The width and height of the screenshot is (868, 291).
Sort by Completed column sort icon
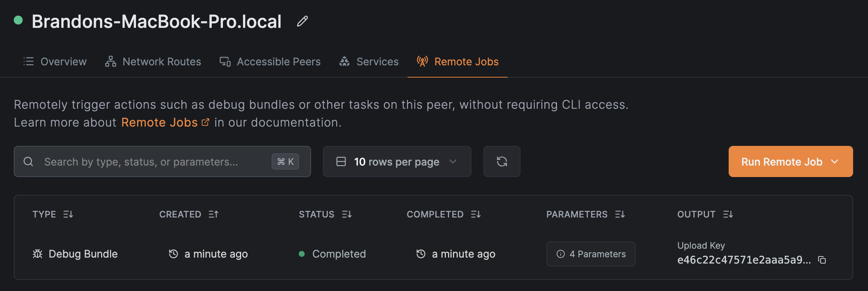476,214
